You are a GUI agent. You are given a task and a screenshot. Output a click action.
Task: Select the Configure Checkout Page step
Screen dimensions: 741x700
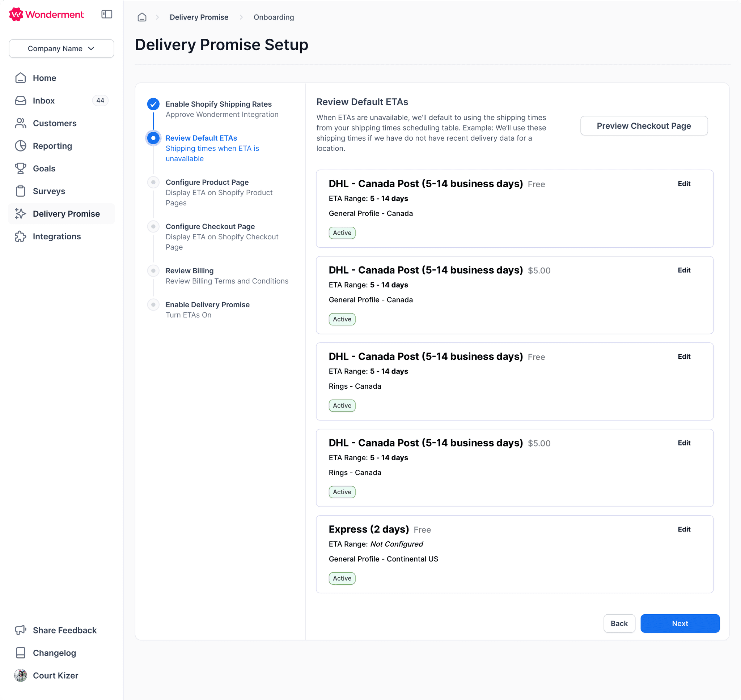pos(210,226)
